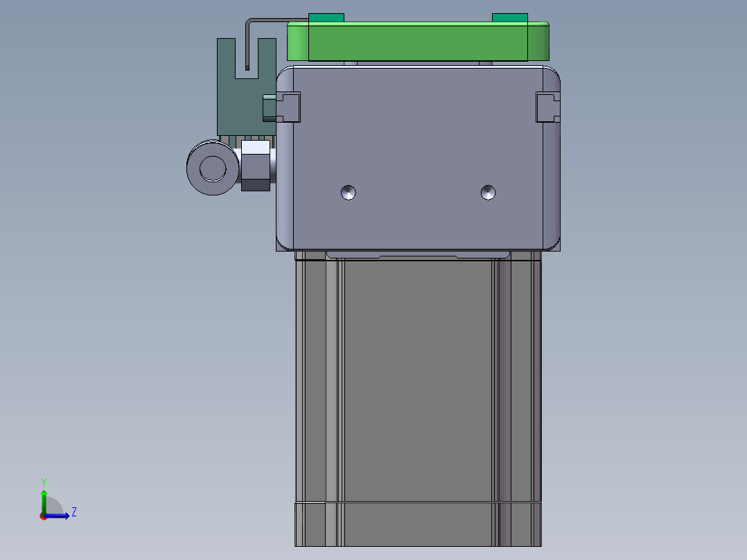
Task: Select the right dark green block on top plate
Action: click(x=510, y=18)
